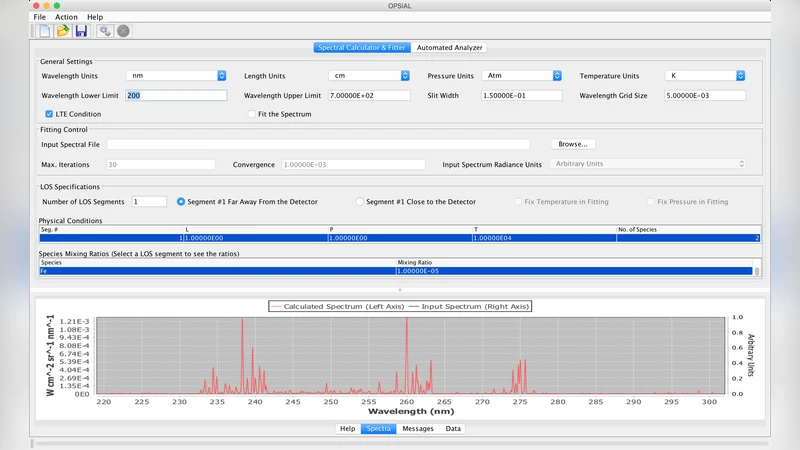Open the Temperature Units dropdown
This screenshot has width=800, height=450.
click(704, 76)
